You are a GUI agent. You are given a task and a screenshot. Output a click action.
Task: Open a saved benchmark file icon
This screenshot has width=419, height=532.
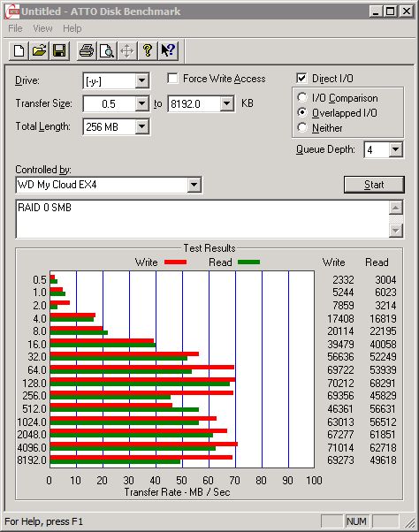point(40,51)
